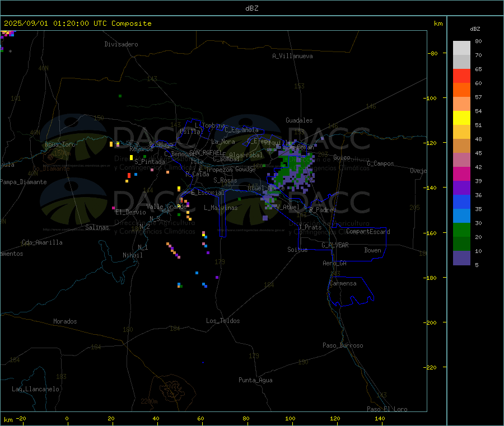This screenshot has height=426, width=504.
Task: Click the Paso_Burroso place label
Action: click(x=343, y=345)
